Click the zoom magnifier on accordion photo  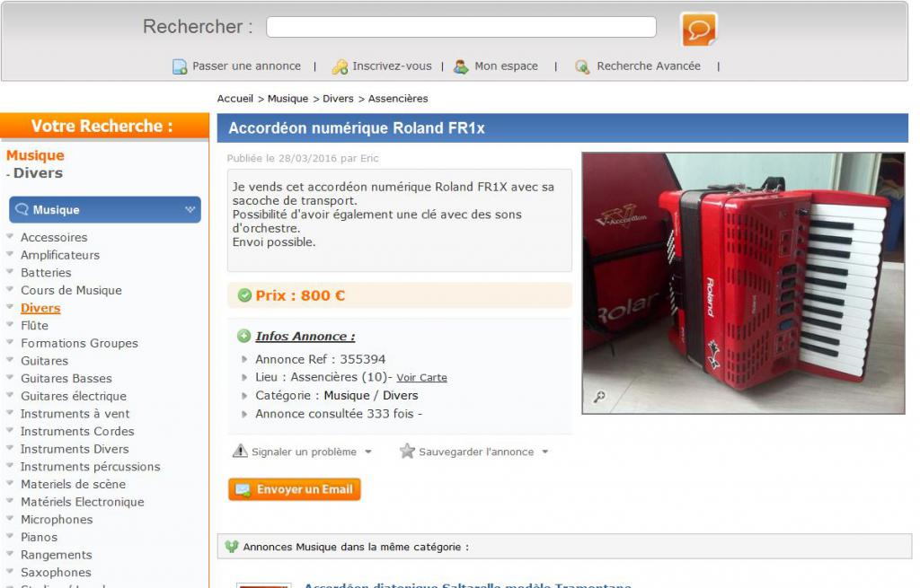point(599,397)
